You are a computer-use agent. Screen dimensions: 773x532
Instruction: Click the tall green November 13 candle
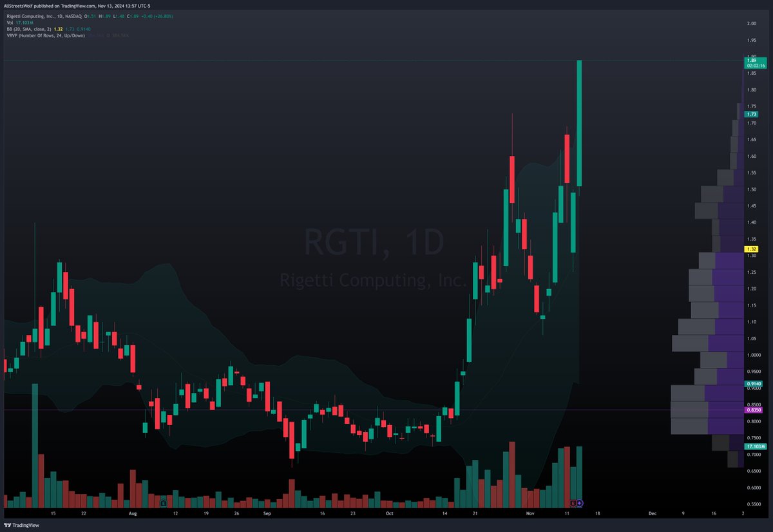pos(579,123)
